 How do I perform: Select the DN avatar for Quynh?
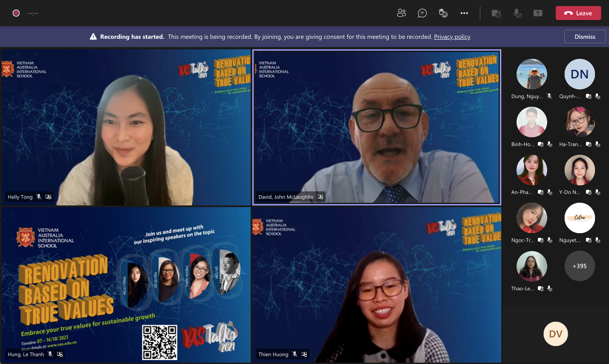(579, 74)
